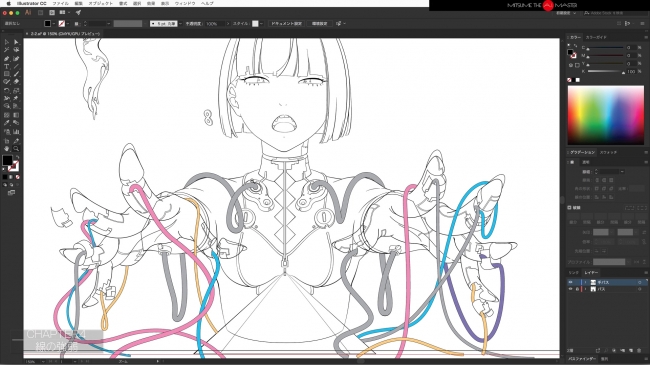Hide the top 手パス layer

coord(570,282)
